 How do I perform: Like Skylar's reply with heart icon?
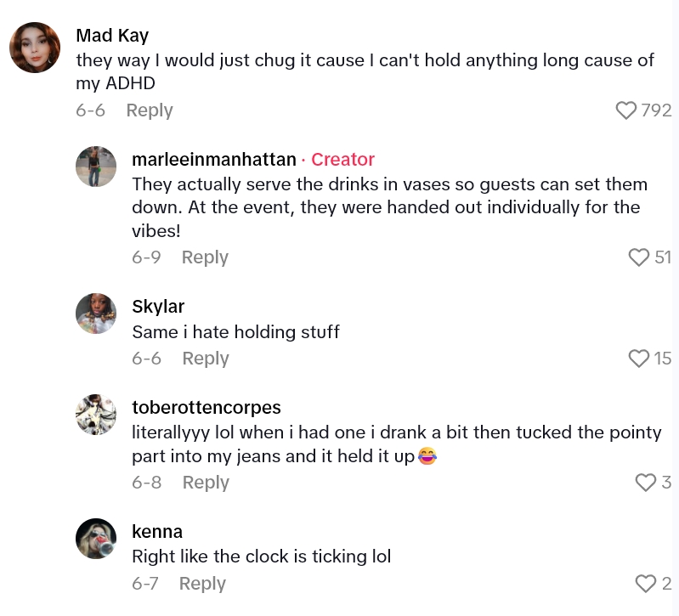click(638, 359)
